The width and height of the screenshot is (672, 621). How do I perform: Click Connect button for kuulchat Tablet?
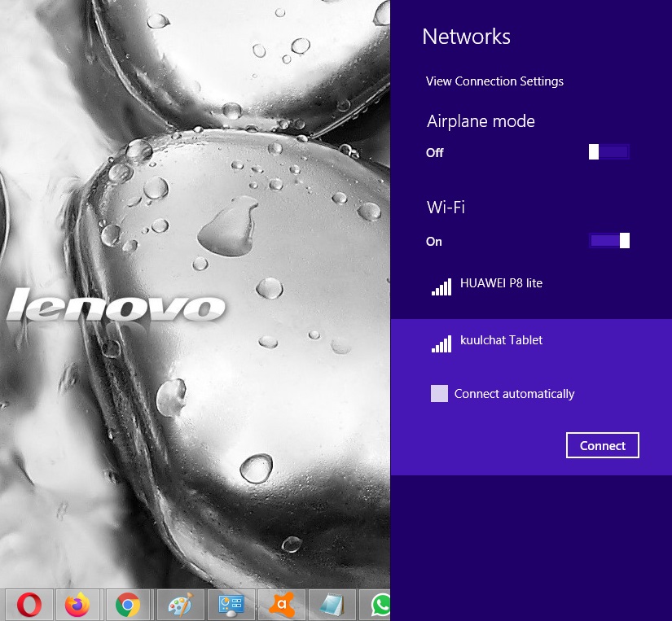(x=603, y=445)
